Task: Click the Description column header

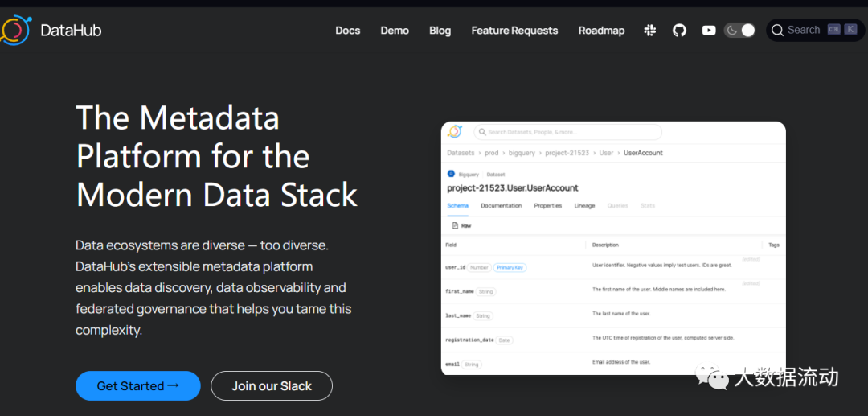Action: [605, 245]
